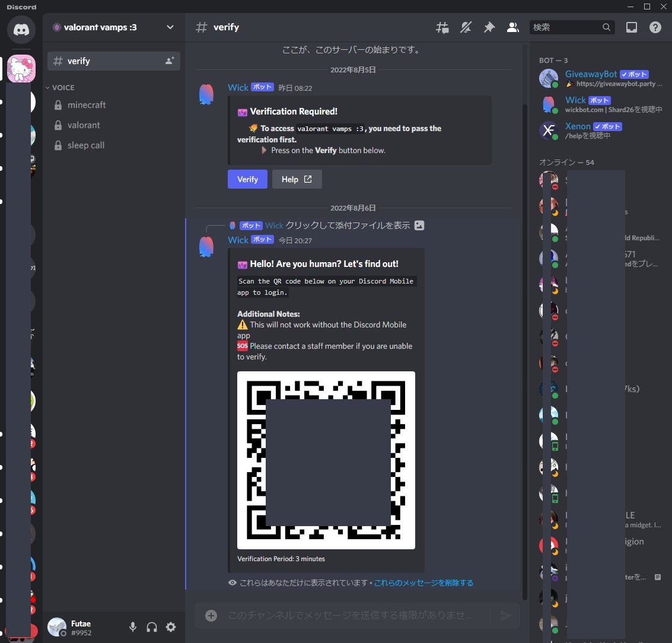Click the Xenon avatar in member list
The height and width of the screenshot is (643, 672).
[548, 130]
